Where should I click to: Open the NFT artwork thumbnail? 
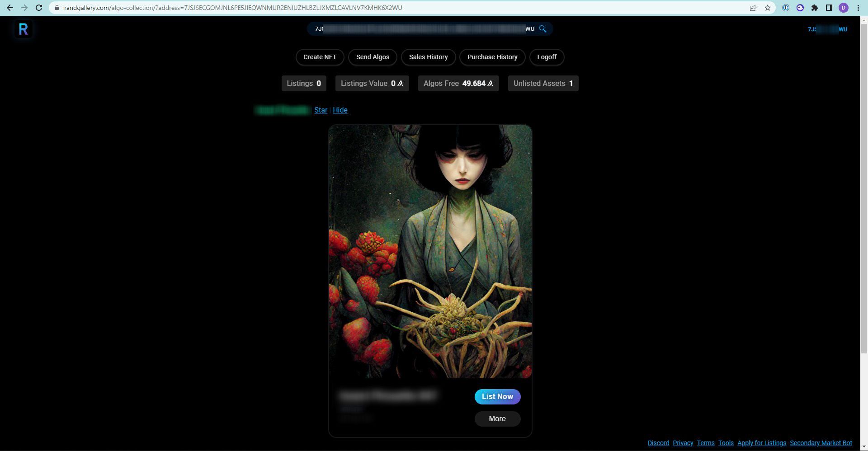pyautogui.click(x=430, y=252)
